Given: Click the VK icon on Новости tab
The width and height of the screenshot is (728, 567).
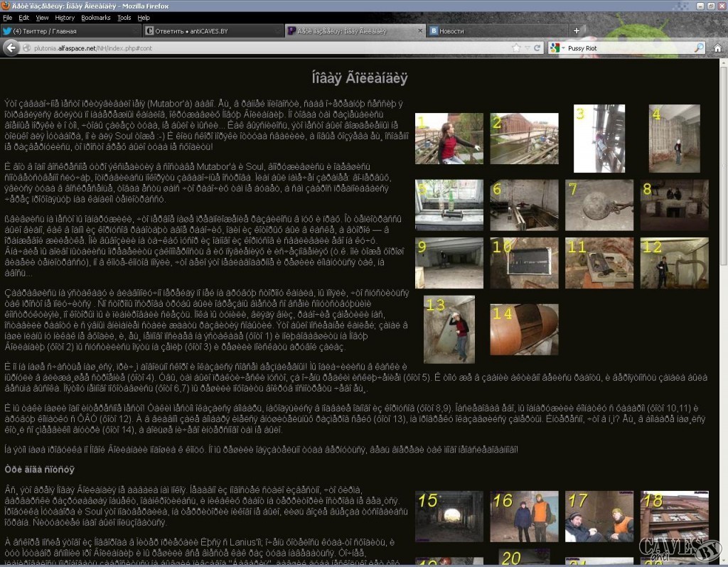Looking at the screenshot, I should pos(433,31).
